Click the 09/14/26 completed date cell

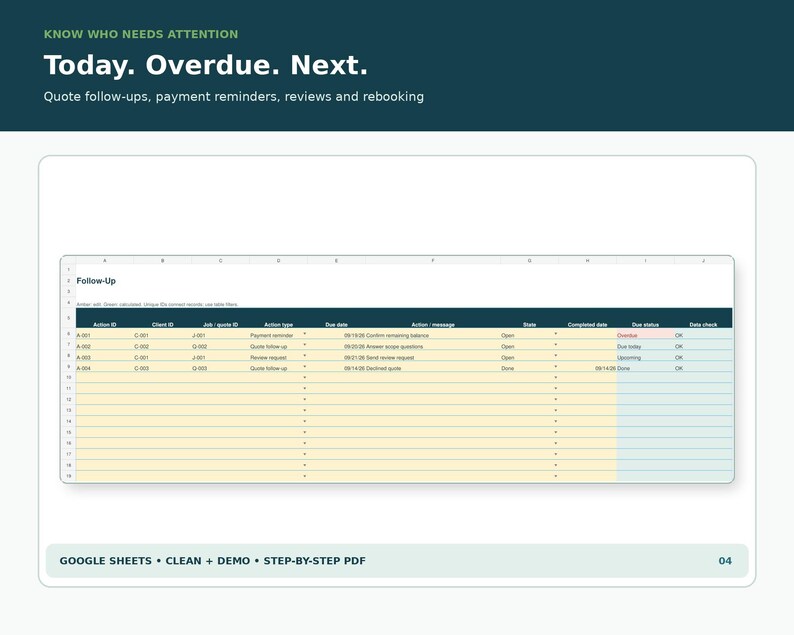point(587,368)
